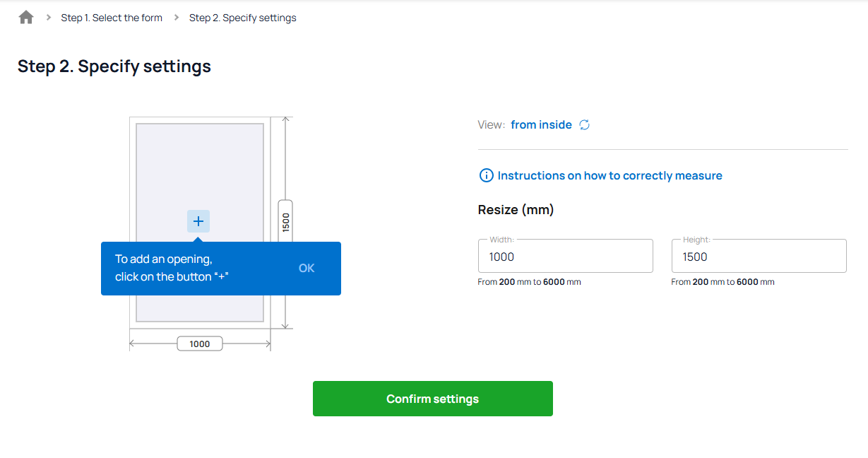Viewport: 868px width, 458px height.
Task: Click the 1000 label under the window drawing
Action: (199, 343)
